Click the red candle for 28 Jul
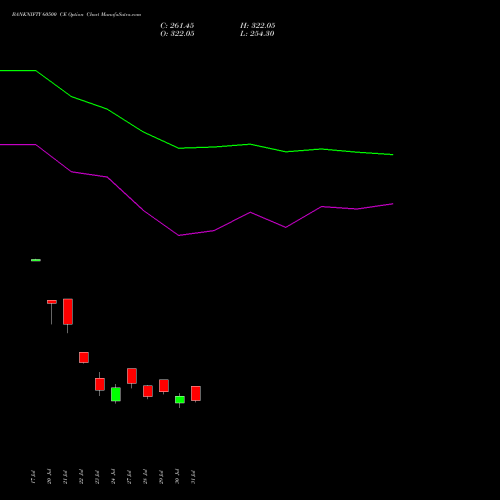Viewport: 500px width, 500px height. 148,391
